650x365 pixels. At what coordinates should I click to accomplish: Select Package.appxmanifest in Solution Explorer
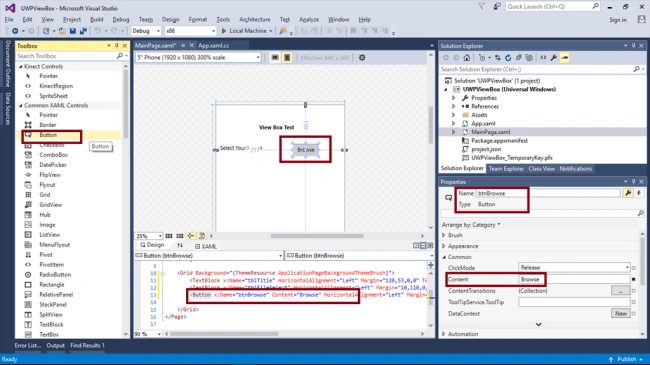point(499,140)
